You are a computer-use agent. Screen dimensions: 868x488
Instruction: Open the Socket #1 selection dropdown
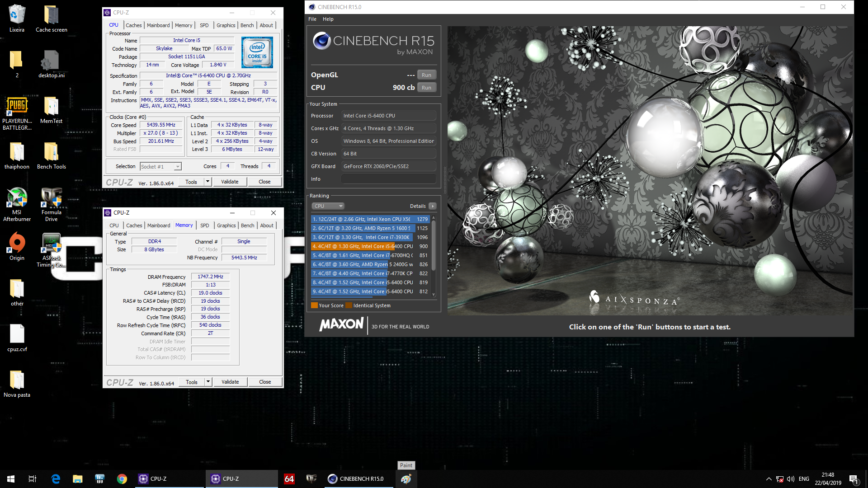pyautogui.click(x=160, y=167)
